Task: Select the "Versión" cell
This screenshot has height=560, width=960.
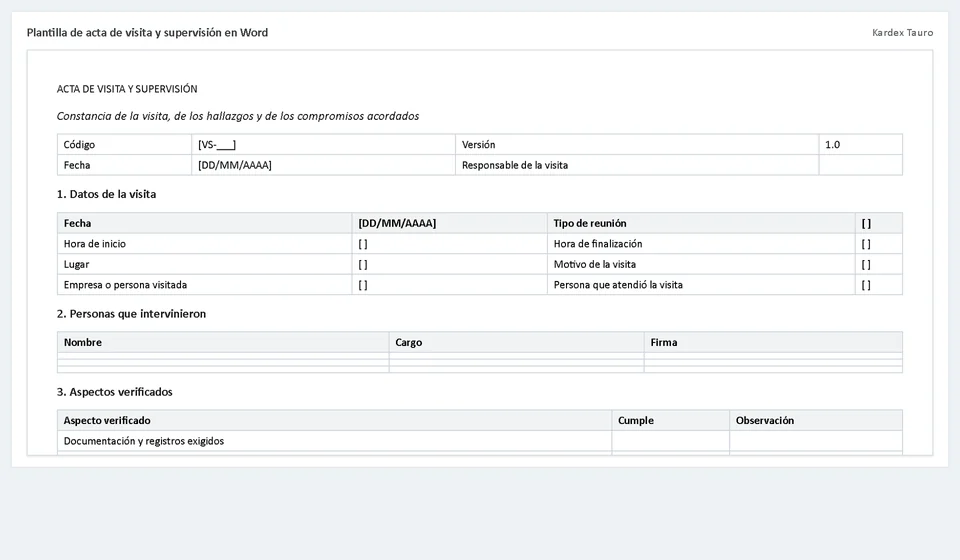Action: click(637, 144)
